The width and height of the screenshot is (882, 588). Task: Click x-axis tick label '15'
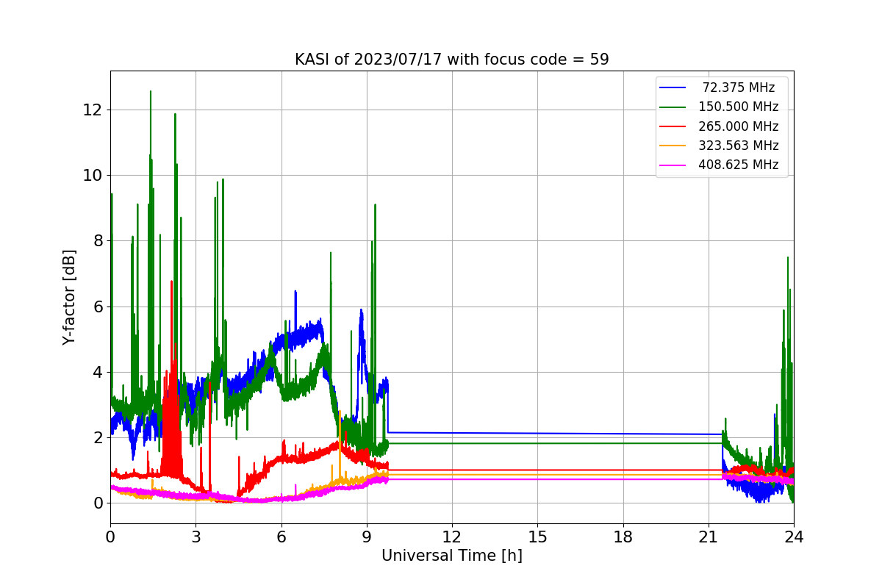tap(537, 537)
